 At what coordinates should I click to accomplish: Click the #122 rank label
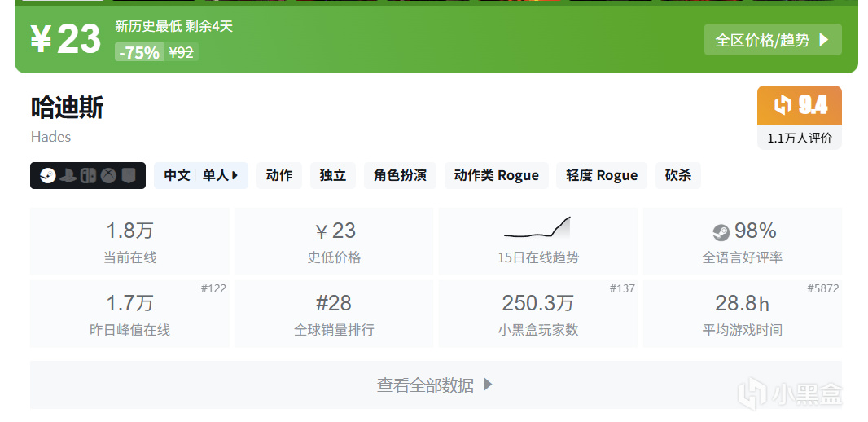(213, 288)
